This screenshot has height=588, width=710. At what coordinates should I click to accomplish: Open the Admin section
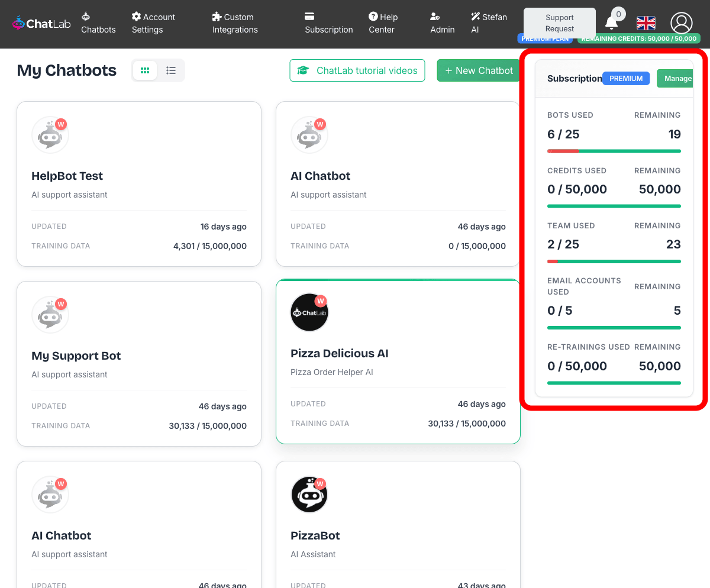point(442,23)
